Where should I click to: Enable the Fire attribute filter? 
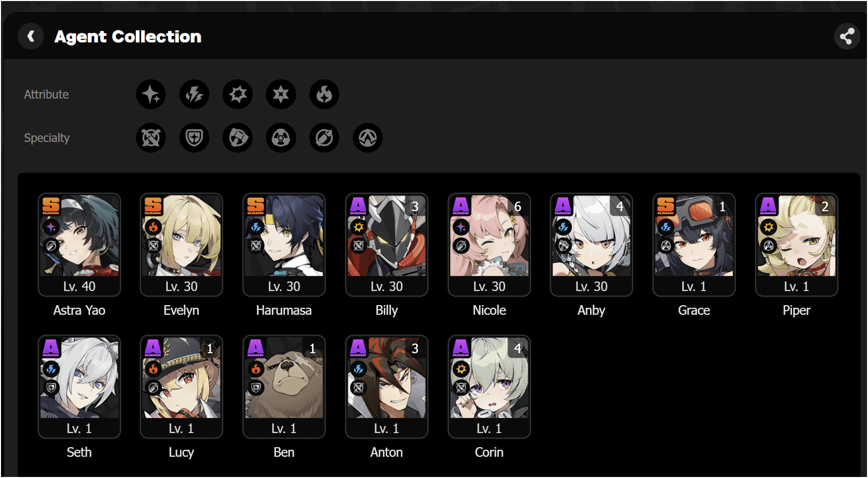click(x=324, y=94)
